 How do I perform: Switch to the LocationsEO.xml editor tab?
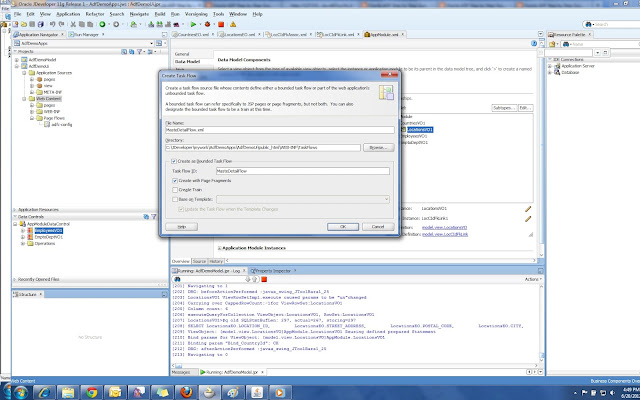point(239,35)
